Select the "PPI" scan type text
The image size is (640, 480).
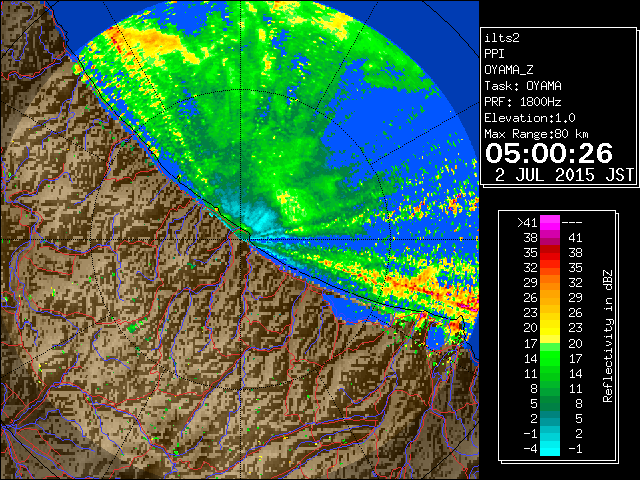coord(494,54)
